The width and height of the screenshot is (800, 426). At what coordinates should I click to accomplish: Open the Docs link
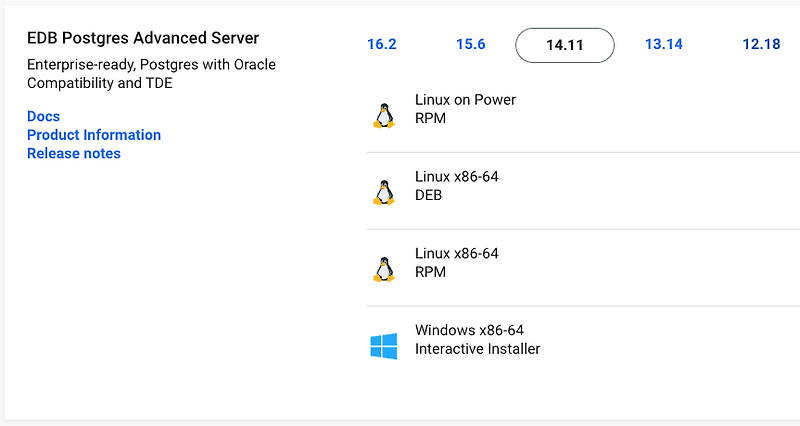(x=43, y=117)
